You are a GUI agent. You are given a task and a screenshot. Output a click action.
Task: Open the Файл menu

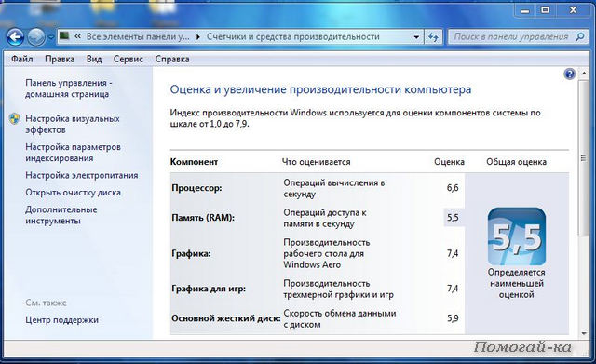22,59
